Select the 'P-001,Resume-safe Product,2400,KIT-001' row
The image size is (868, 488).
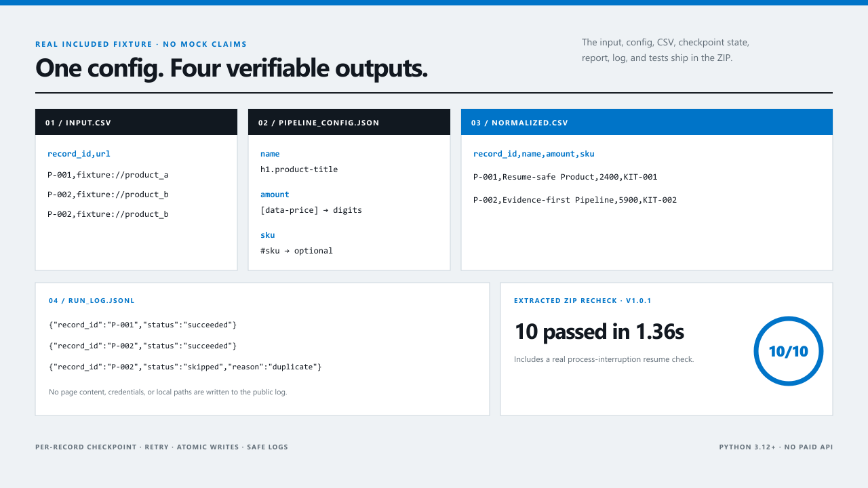[x=565, y=177]
